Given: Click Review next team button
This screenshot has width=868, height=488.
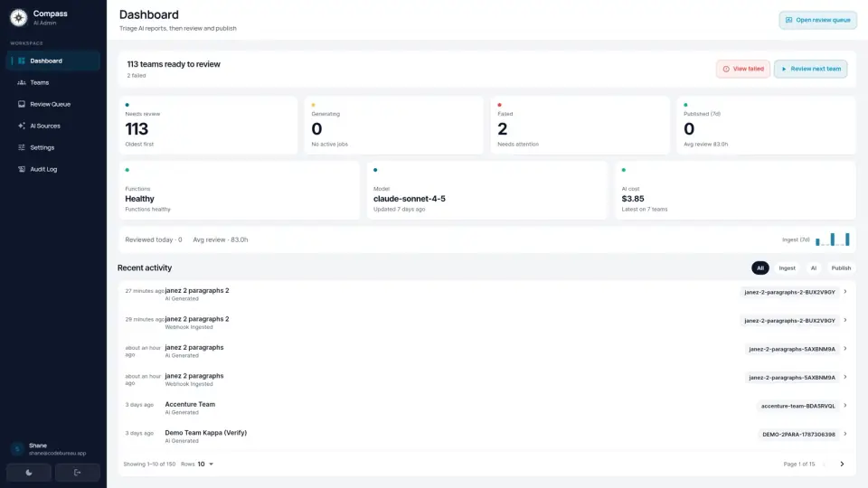Looking at the screenshot, I should [x=810, y=70].
